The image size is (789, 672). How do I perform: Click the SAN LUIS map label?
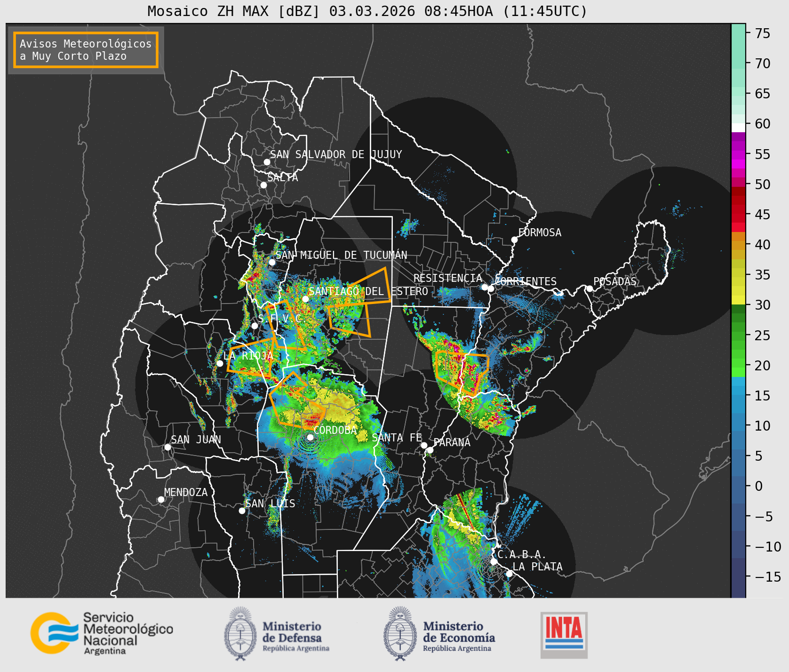tap(271, 504)
